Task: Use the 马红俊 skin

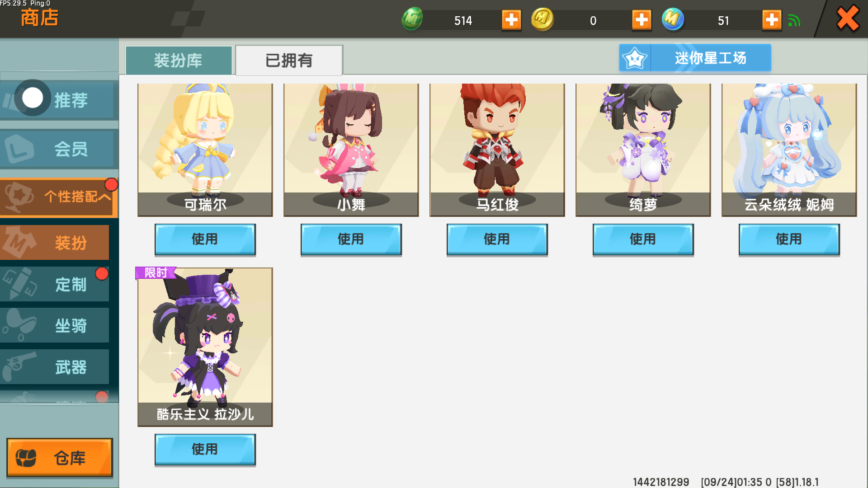Action: (x=497, y=239)
